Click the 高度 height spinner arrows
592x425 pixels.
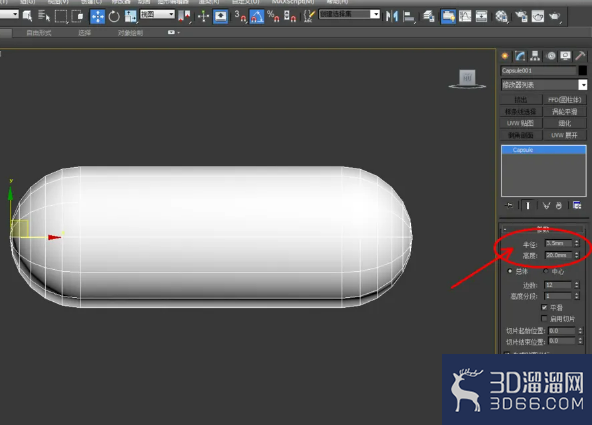[x=577, y=255]
